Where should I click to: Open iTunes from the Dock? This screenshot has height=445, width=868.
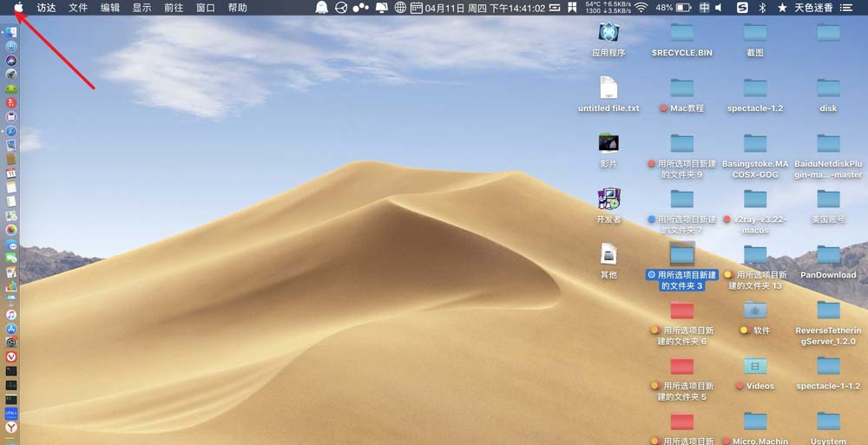click(x=11, y=315)
